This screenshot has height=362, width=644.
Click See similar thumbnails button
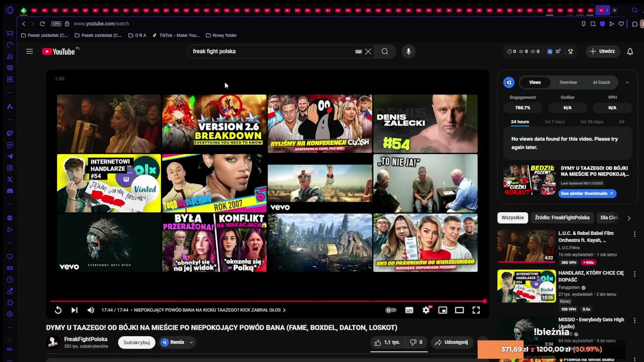point(587,194)
